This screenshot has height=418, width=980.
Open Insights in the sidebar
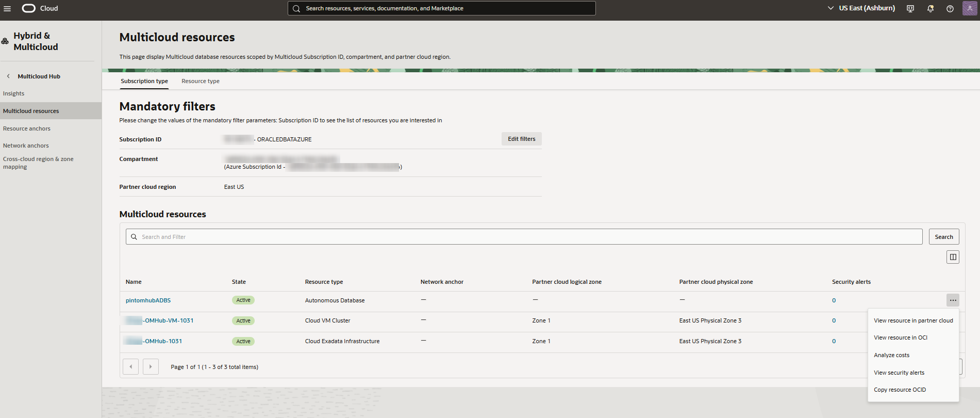[14, 93]
